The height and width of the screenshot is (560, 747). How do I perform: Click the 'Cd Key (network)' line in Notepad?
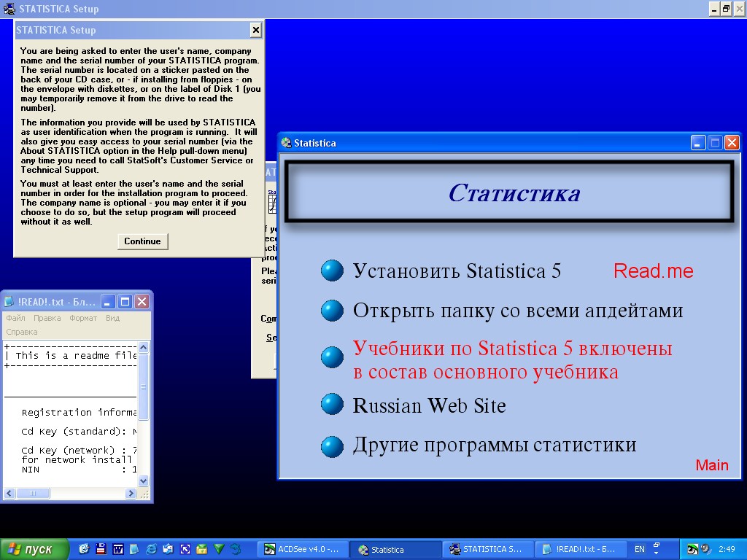click(x=79, y=450)
